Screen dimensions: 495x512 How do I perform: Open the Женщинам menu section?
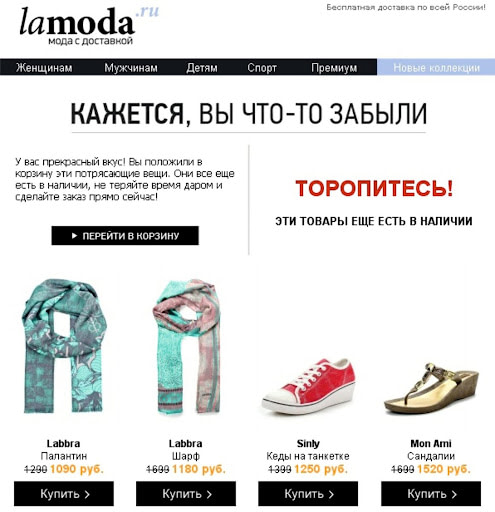pos(44,67)
